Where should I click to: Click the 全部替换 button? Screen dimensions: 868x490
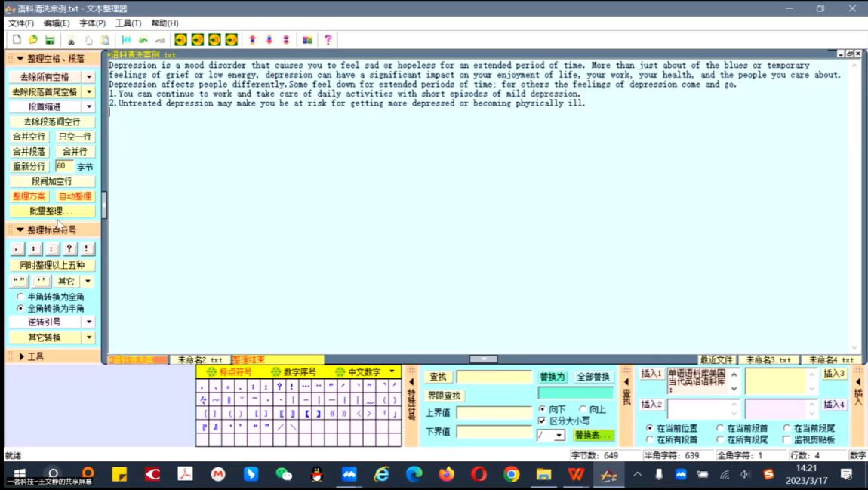tap(594, 377)
